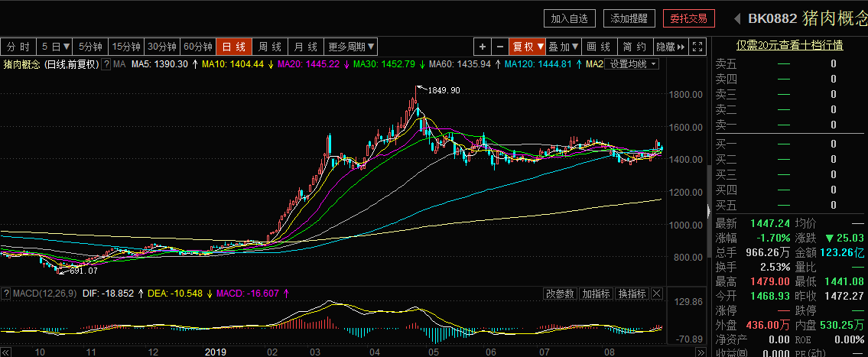Click the 仅需20元查看十档行情 link
This screenshot has height=357, width=868.
[x=789, y=46]
